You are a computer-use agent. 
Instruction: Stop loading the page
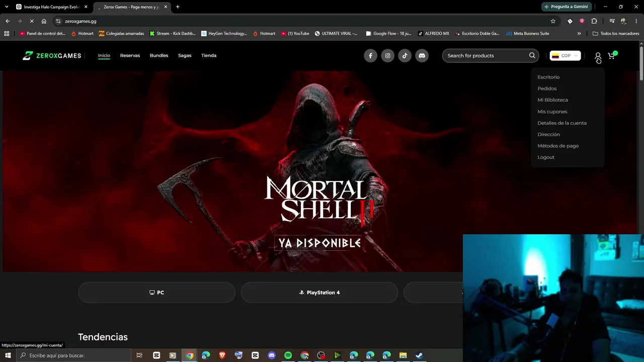(x=32, y=21)
